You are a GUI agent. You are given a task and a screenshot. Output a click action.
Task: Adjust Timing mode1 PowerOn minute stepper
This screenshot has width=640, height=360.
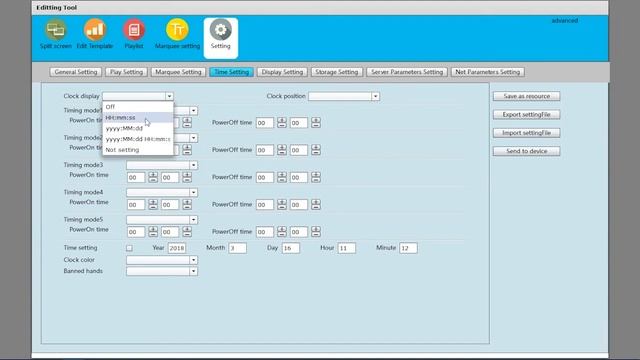click(187, 122)
